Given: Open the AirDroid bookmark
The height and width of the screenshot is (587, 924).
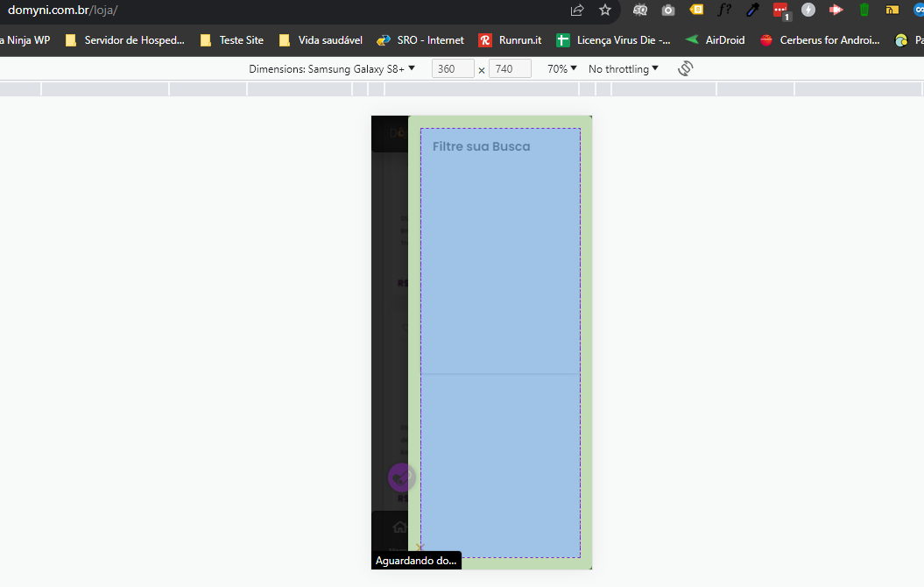Looking at the screenshot, I should (716, 40).
